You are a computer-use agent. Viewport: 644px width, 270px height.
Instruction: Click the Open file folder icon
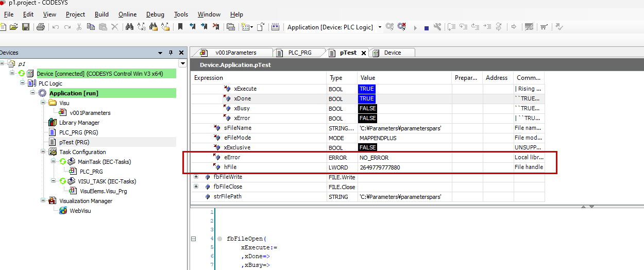[x=14, y=27]
